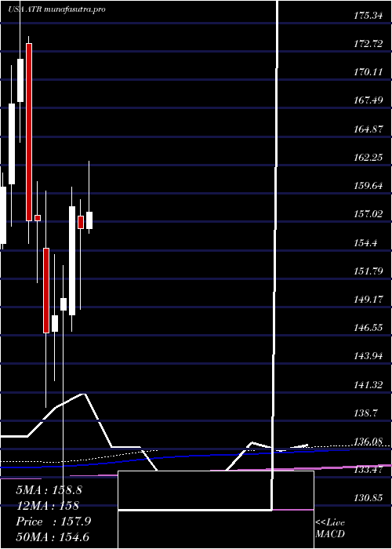Click the USA ATR munafasutra.pro title

[x=56, y=9]
